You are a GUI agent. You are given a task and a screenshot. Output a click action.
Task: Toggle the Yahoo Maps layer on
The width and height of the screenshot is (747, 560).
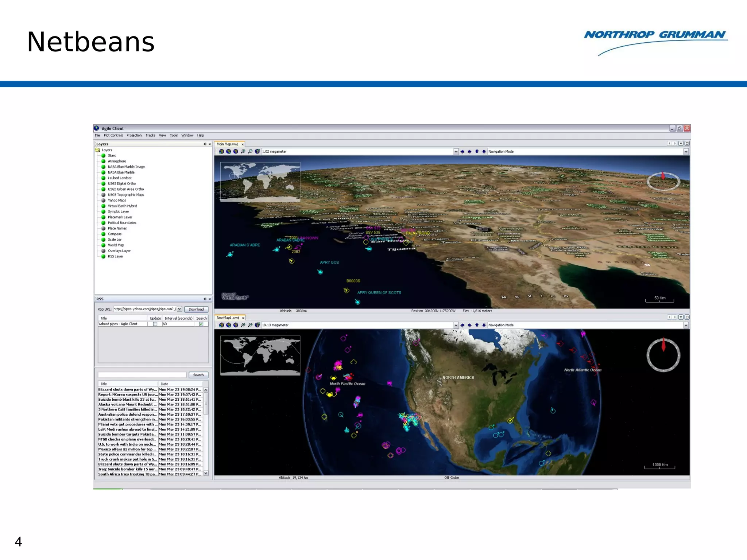104,200
